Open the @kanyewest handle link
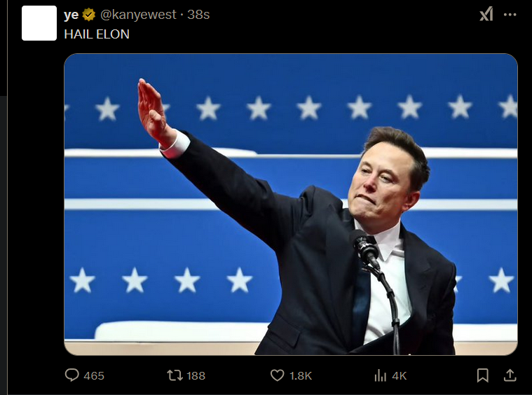The height and width of the screenshot is (395, 532). pos(138,15)
